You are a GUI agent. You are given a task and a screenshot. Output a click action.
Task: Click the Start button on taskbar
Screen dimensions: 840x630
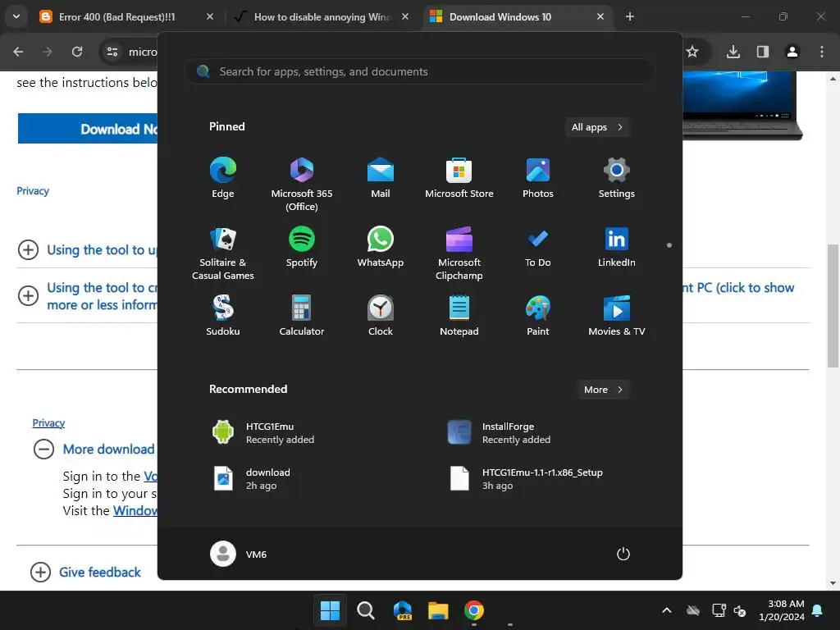(x=330, y=610)
